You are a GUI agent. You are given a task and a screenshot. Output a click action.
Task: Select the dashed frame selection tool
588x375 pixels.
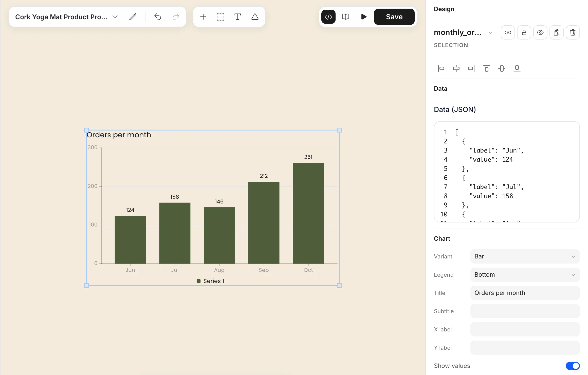220,17
